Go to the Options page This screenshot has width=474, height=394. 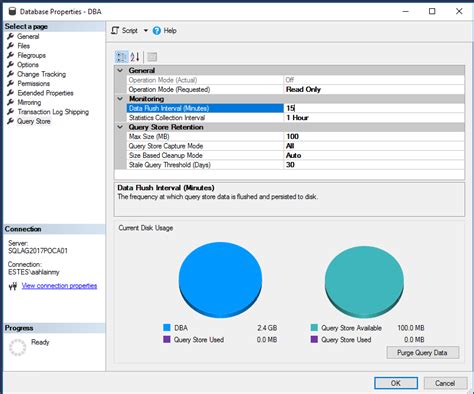(x=28, y=65)
